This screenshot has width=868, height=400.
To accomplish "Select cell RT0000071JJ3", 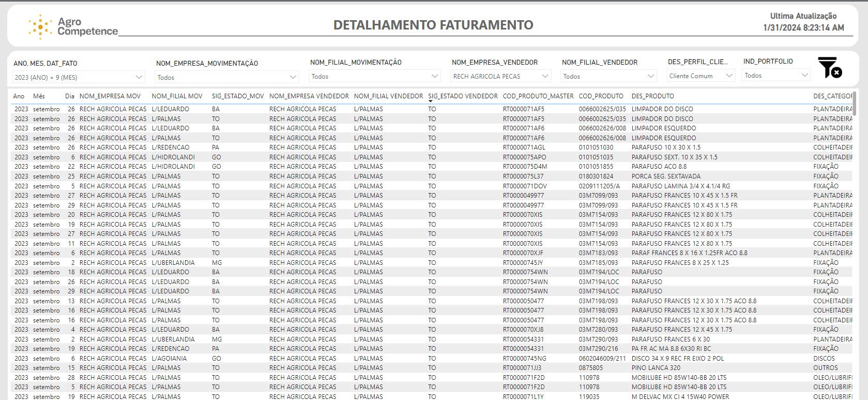I will coord(522,368).
